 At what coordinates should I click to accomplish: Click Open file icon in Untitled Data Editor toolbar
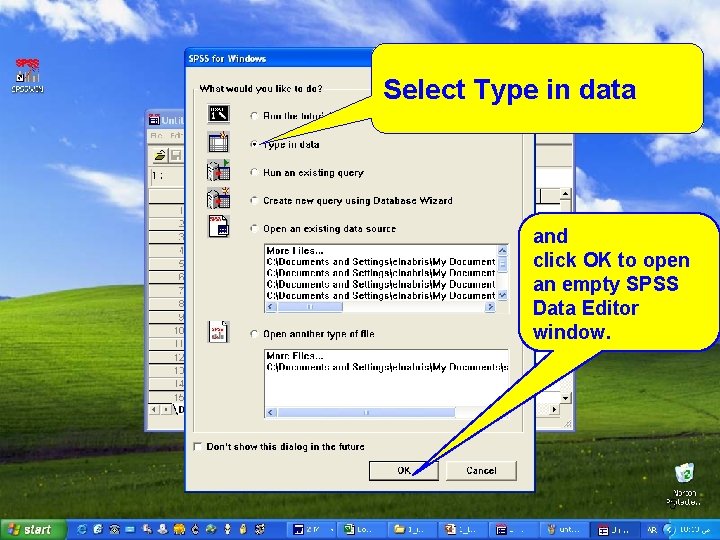[x=159, y=156]
